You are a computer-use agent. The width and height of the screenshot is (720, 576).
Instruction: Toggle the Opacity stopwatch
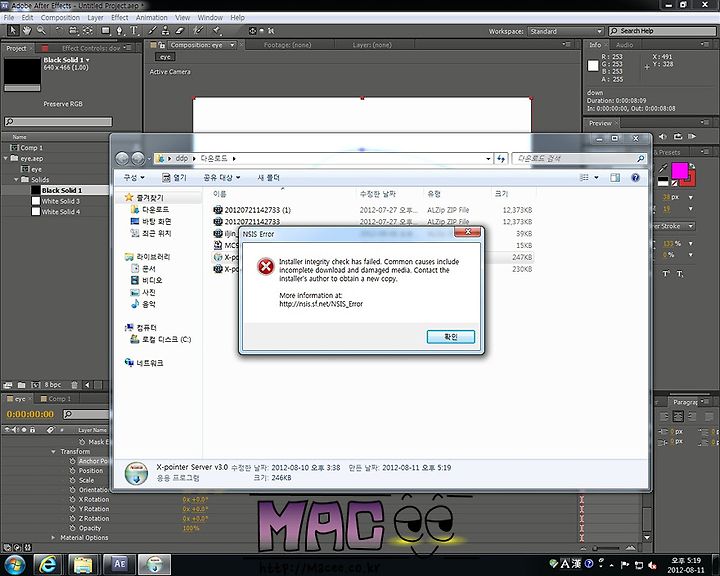click(x=73, y=528)
